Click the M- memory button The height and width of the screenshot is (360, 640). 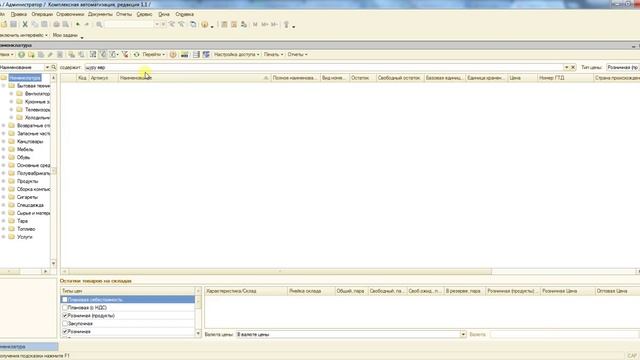pyautogui.click(x=274, y=24)
